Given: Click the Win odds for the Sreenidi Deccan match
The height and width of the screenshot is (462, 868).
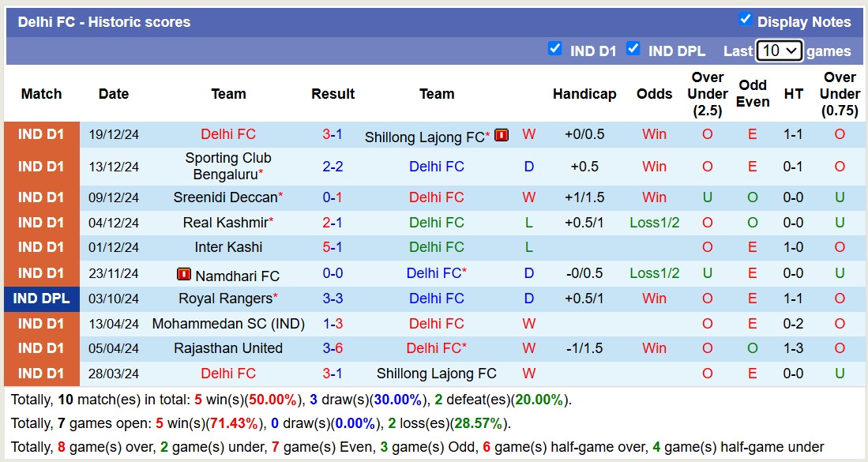Looking at the screenshot, I should click(x=654, y=197).
